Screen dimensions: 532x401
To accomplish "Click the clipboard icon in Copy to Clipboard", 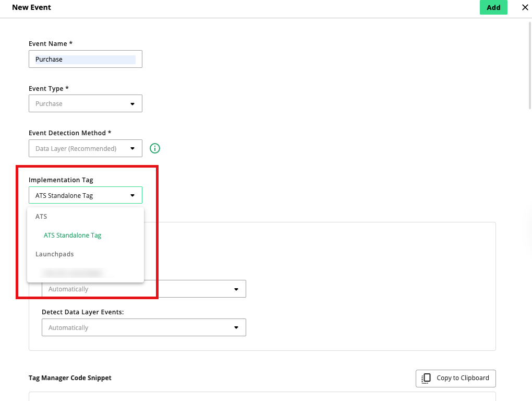I will pos(426,378).
